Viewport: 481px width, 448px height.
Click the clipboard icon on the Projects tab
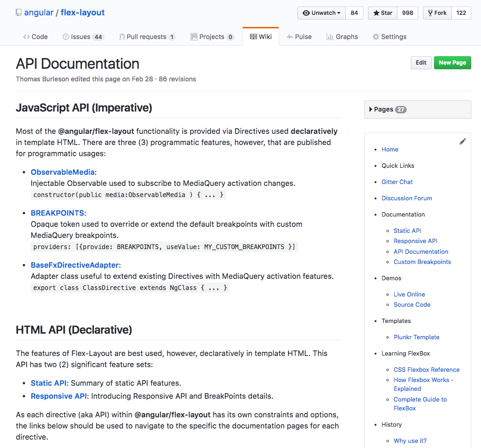click(194, 36)
